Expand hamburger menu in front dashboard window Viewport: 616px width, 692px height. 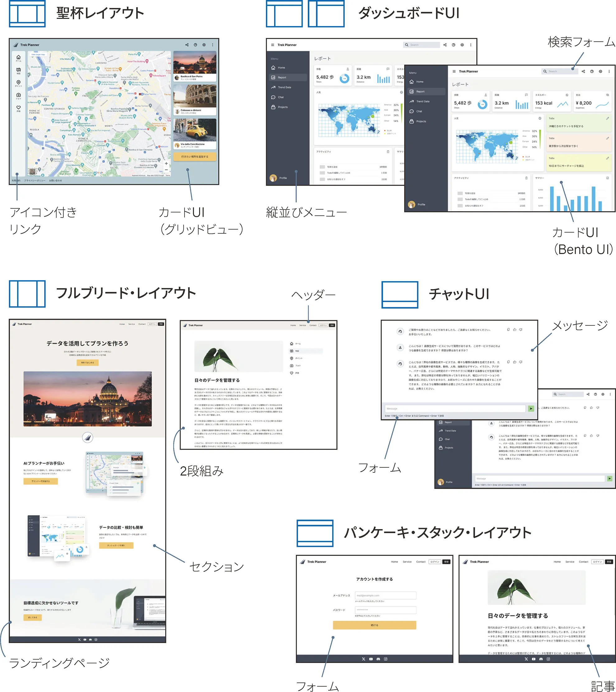point(454,71)
